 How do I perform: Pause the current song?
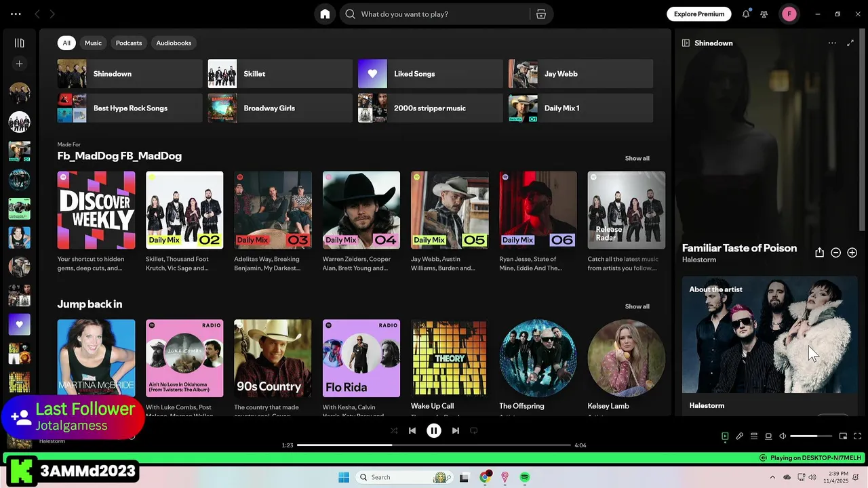pos(434,430)
